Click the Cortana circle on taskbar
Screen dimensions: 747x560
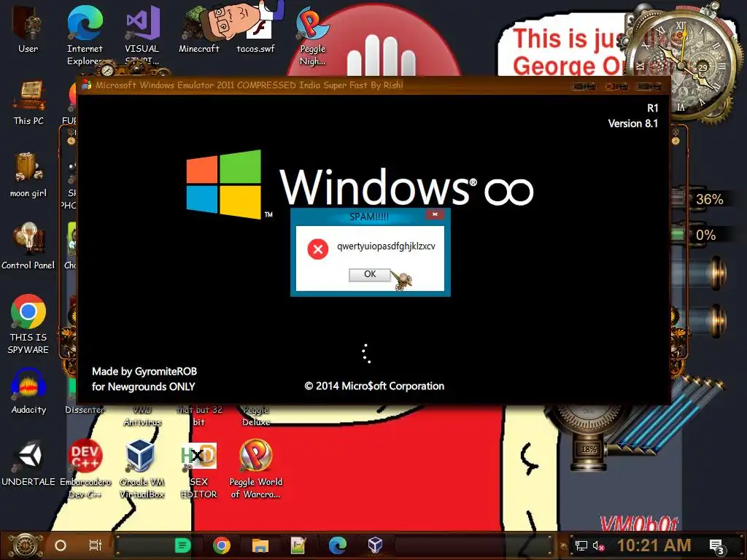coord(61,545)
